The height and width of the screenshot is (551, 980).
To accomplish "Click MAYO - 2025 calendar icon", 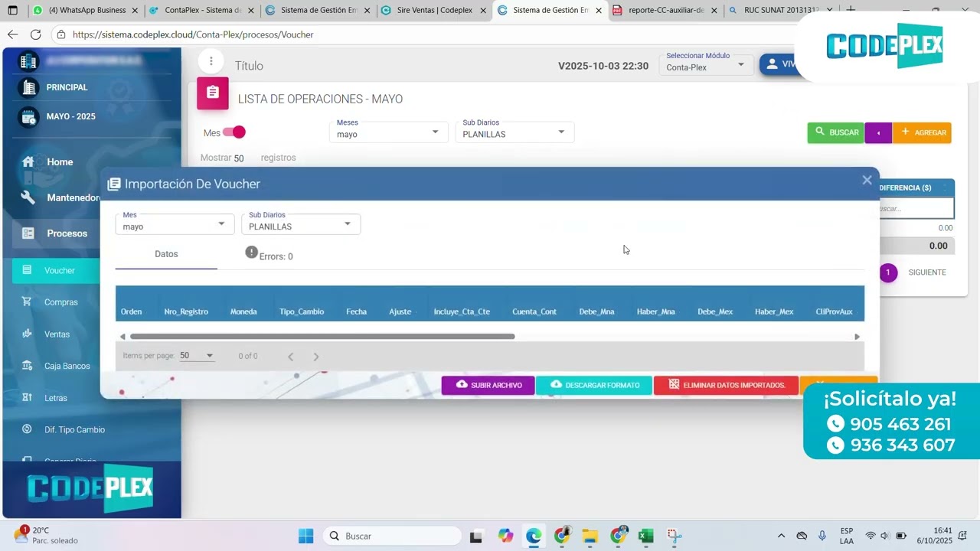I will tap(29, 116).
